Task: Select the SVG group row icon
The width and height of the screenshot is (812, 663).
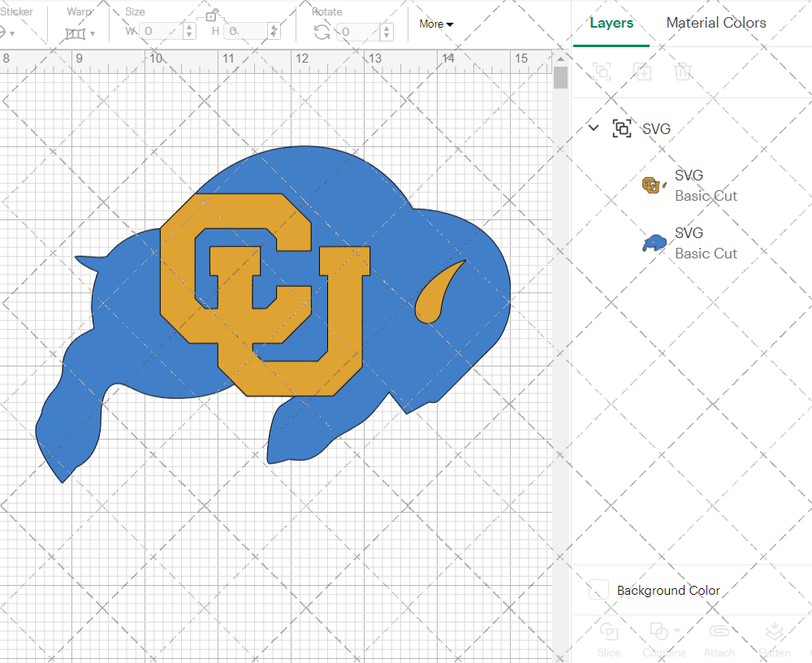Action: coord(621,128)
